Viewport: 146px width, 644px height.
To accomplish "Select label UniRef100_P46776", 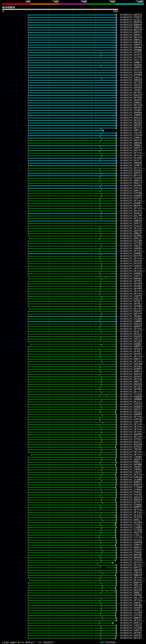I will tap(131, 198).
